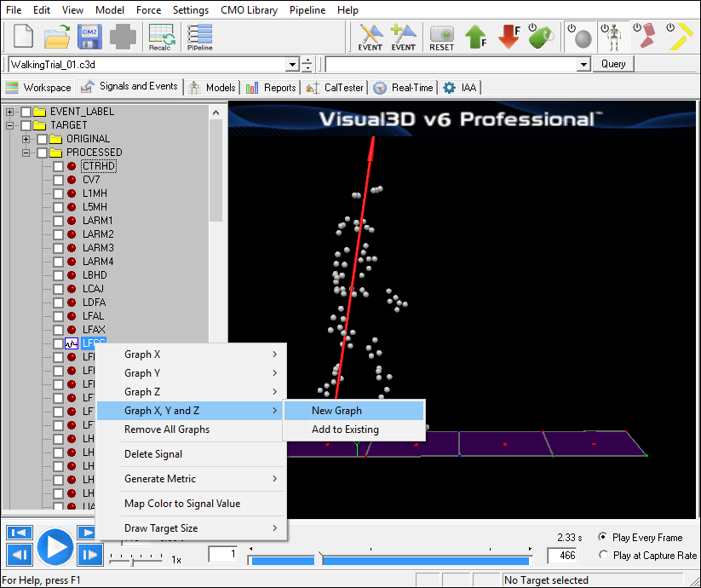The height and width of the screenshot is (588, 701).
Task: Click the Recalc toolbar icon
Action: (x=161, y=37)
